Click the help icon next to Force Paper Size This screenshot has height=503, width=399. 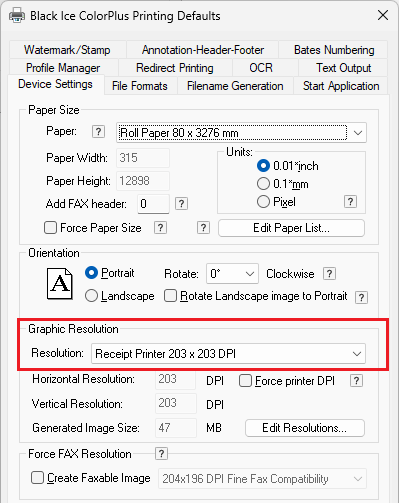(x=160, y=228)
